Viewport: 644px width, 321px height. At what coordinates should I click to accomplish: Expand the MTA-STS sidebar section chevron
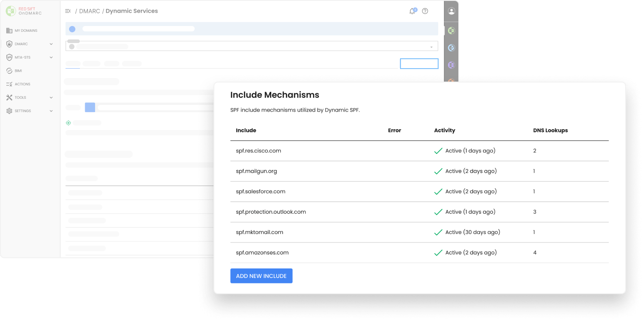click(x=51, y=57)
